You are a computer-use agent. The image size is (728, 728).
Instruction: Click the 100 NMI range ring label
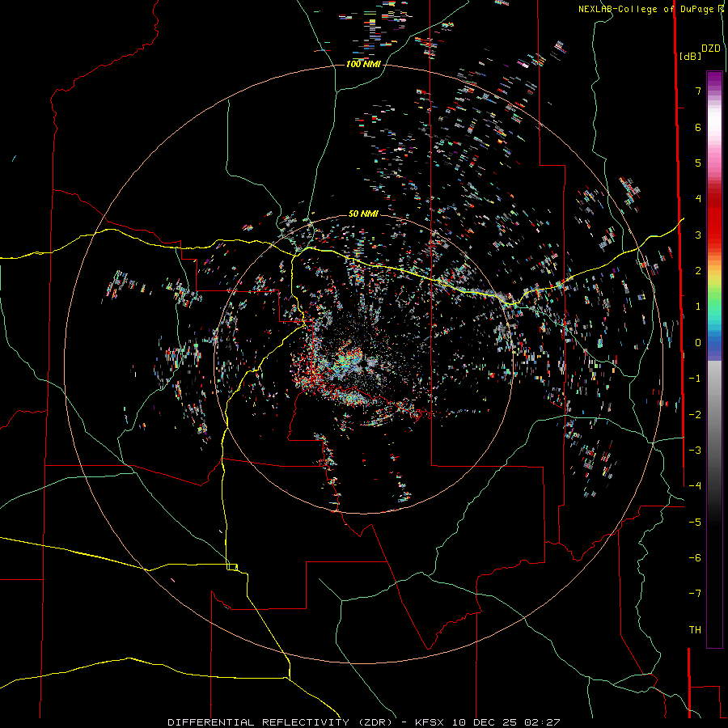click(x=363, y=64)
